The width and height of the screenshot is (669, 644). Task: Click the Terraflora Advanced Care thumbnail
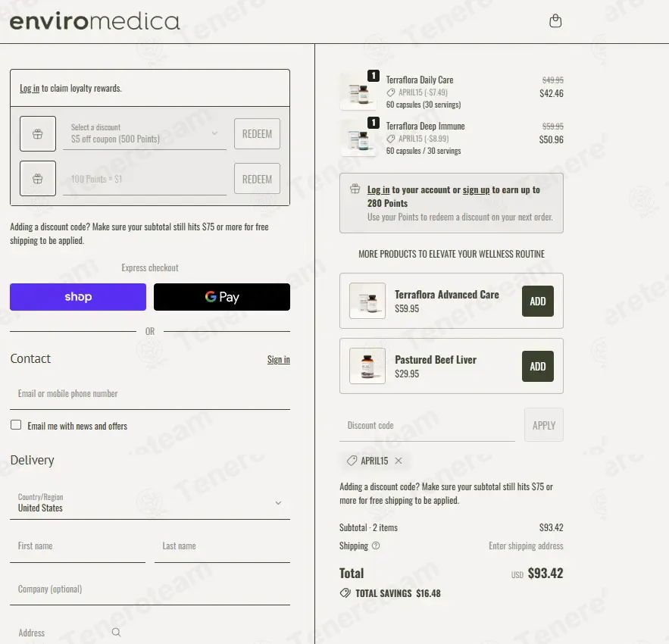point(367,301)
